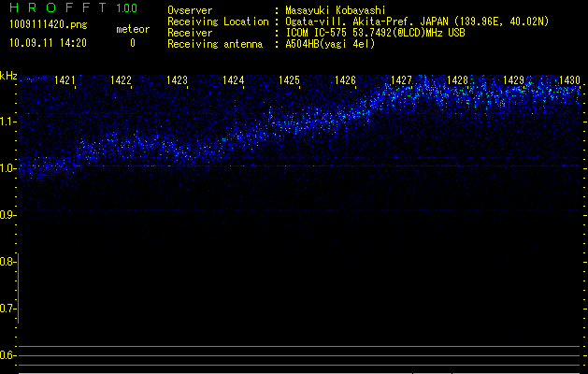Select the meteor count value 0
Viewport: 588px width, 374px height.
click(132, 43)
